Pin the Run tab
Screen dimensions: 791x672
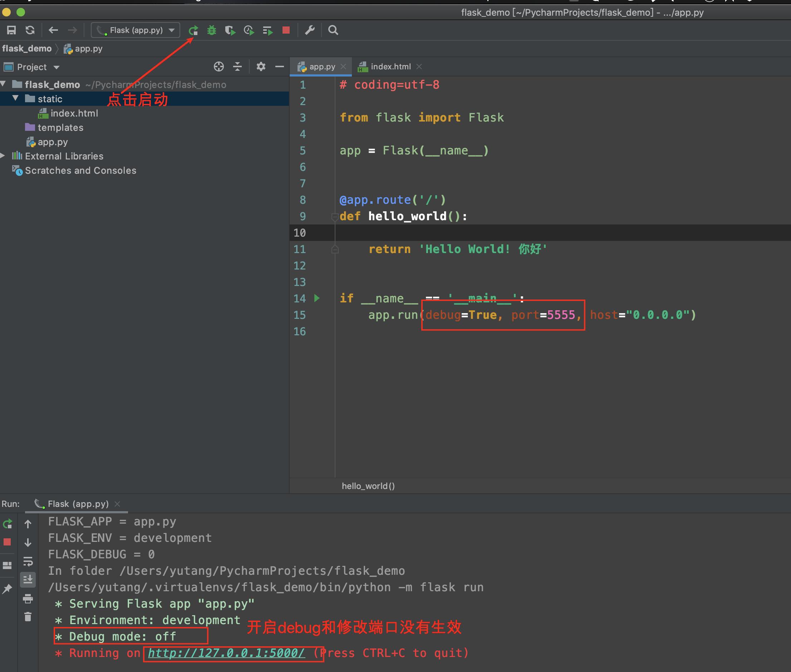tap(7, 589)
